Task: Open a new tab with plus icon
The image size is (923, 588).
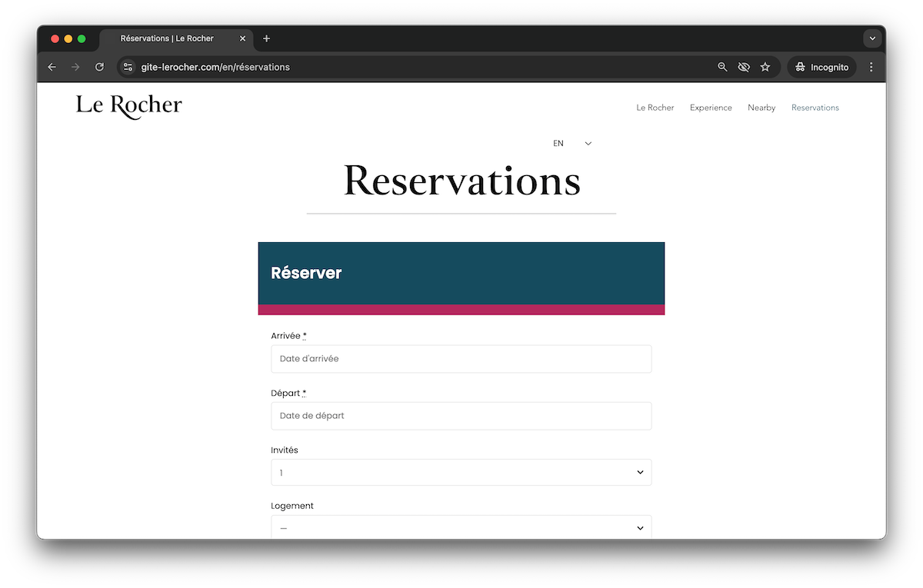Action: [267, 38]
